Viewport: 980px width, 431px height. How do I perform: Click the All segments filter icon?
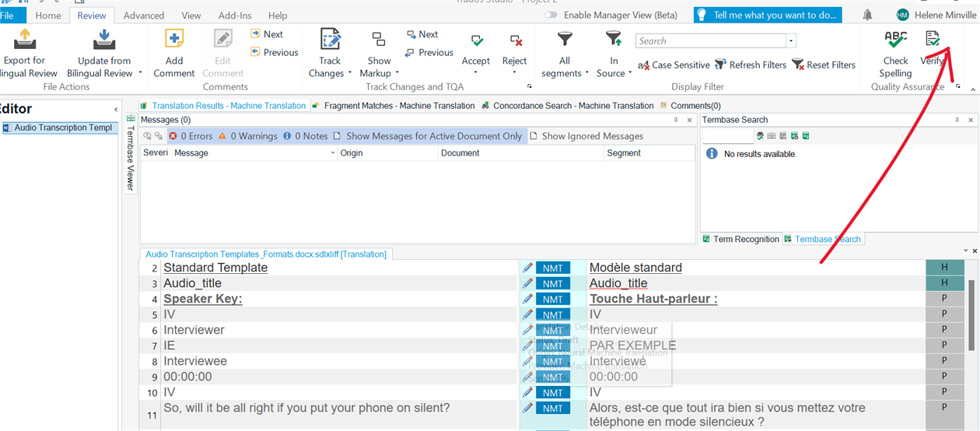pyautogui.click(x=565, y=38)
